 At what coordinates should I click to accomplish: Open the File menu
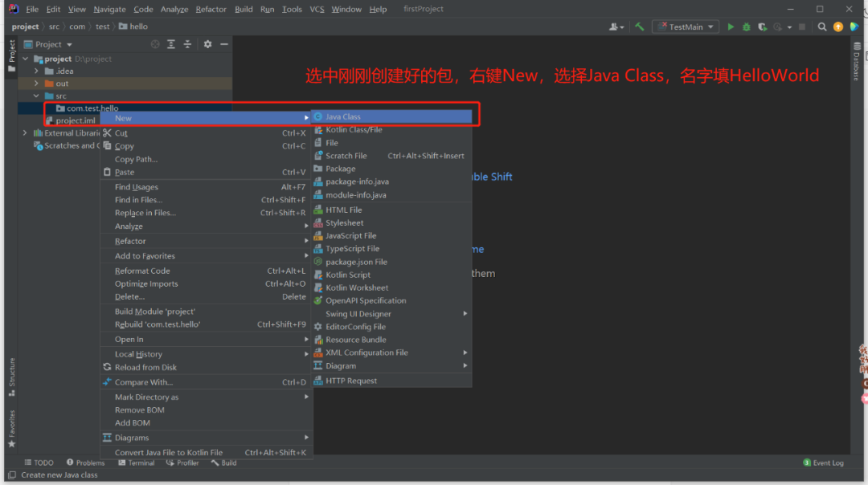tap(32, 10)
